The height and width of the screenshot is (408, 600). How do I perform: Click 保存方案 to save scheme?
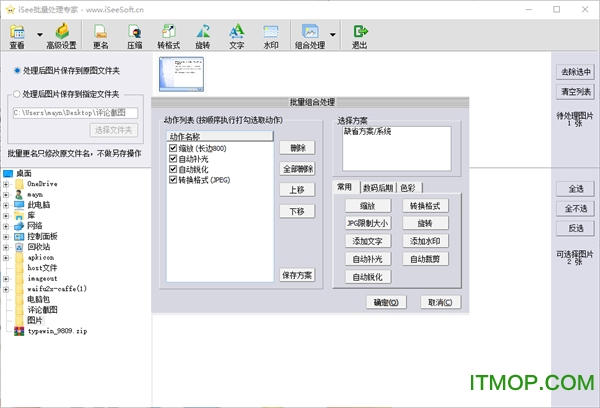(297, 275)
